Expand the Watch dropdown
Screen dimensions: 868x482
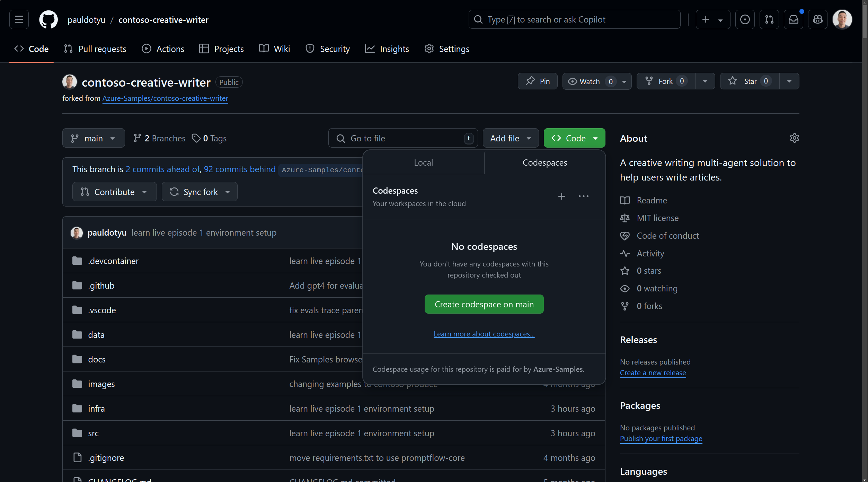[624, 82]
